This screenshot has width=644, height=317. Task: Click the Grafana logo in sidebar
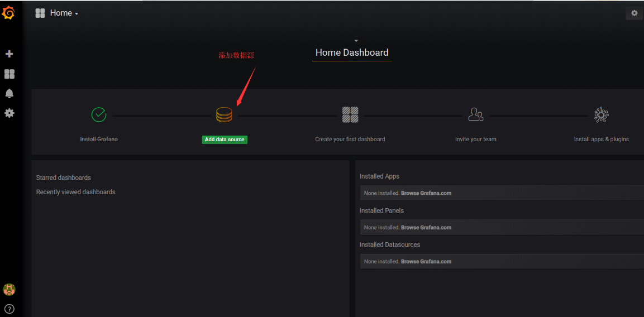8,12
